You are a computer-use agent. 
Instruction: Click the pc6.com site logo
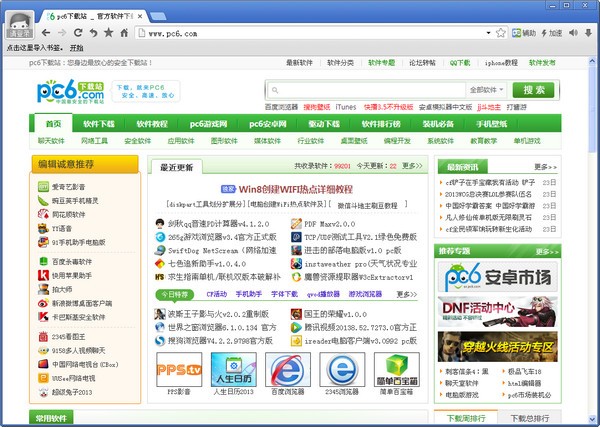[x=70, y=92]
